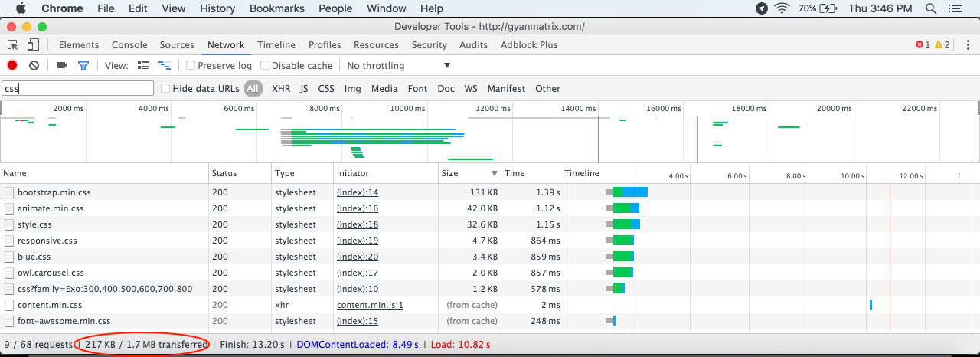Switch to large request rows view icon
The width and height of the screenshot is (980, 357).
point(143,66)
